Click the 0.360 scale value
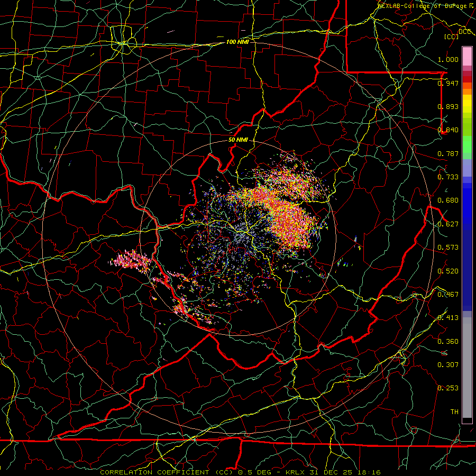The width and height of the screenshot is (476, 476). [x=448, y=342]
